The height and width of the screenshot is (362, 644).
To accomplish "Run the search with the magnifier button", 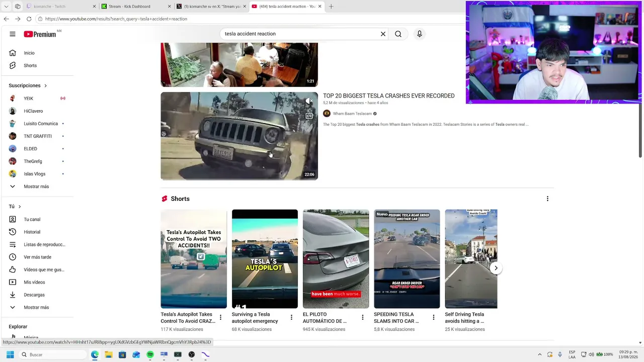I will [398, 34].
